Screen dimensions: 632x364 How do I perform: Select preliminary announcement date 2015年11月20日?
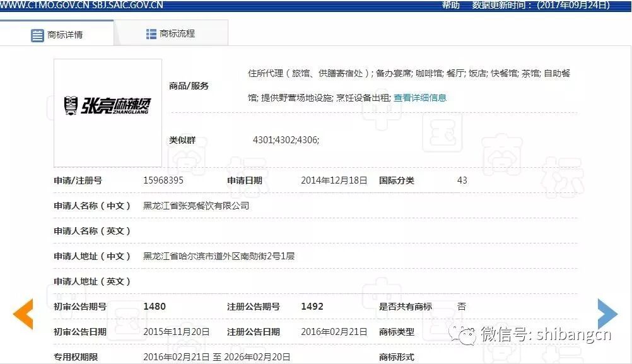pyautogui.click(x=176, y=332)
